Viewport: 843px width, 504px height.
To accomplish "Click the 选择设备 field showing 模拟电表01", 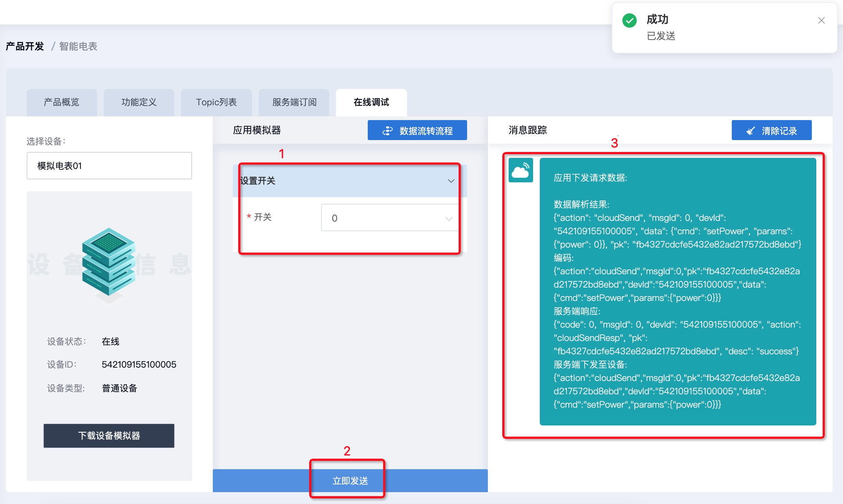I will point(109,166).
